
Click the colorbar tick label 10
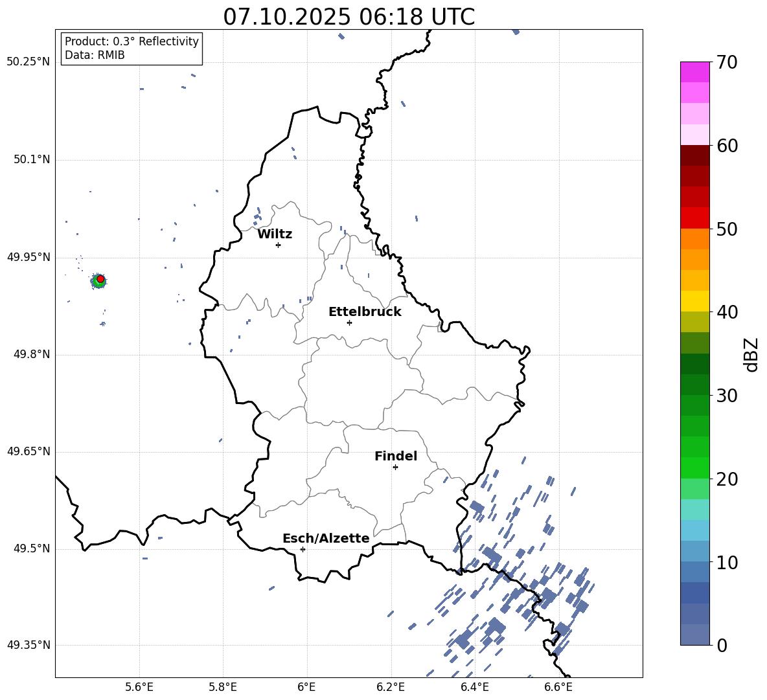click(x=727, y=562)
